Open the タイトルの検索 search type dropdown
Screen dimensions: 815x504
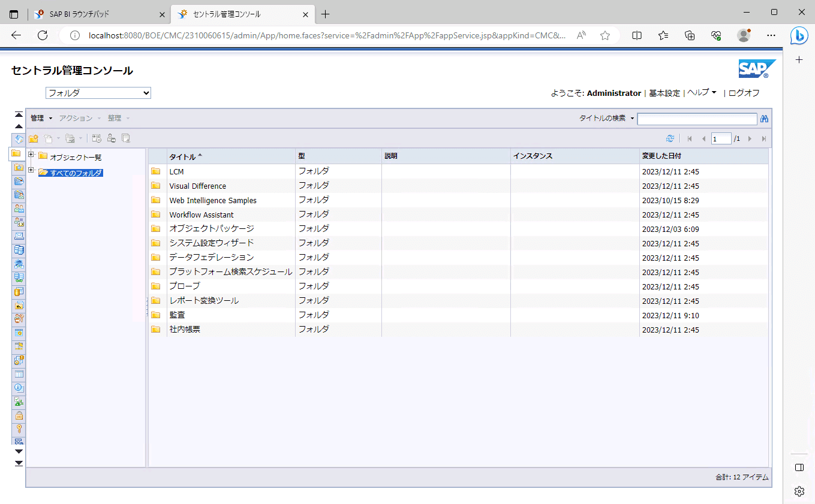point(632,119)
